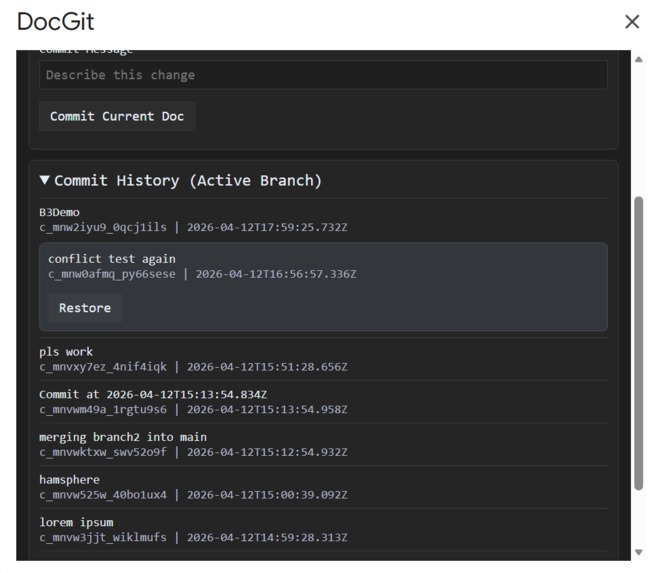
Task: Click the Commit History (Active Branch) heading
Action: pos(188,180)
